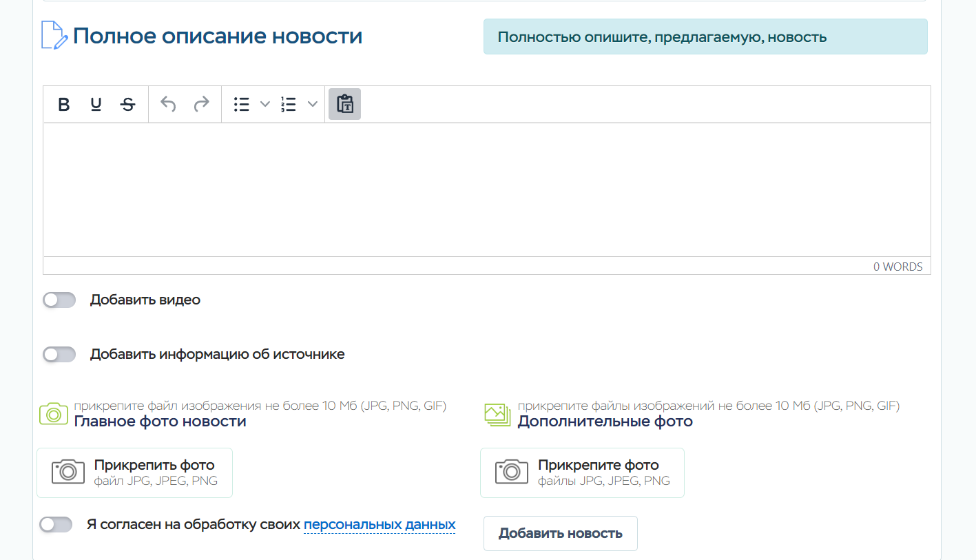Apply strikethrough formatting

pos(128,105)
